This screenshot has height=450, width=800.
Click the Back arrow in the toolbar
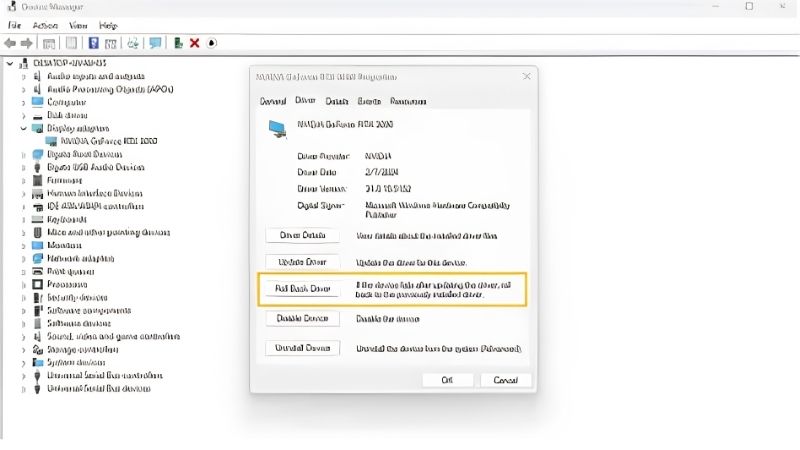(10, 43)
